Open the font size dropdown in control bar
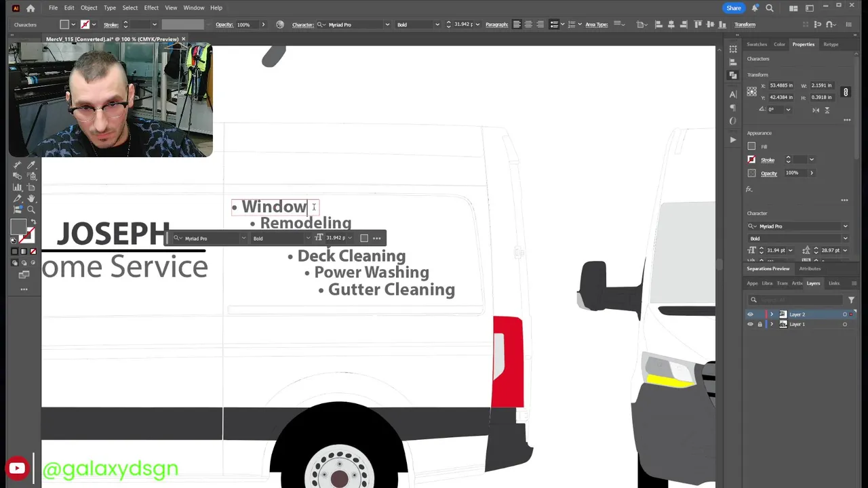 click(477, 25)
